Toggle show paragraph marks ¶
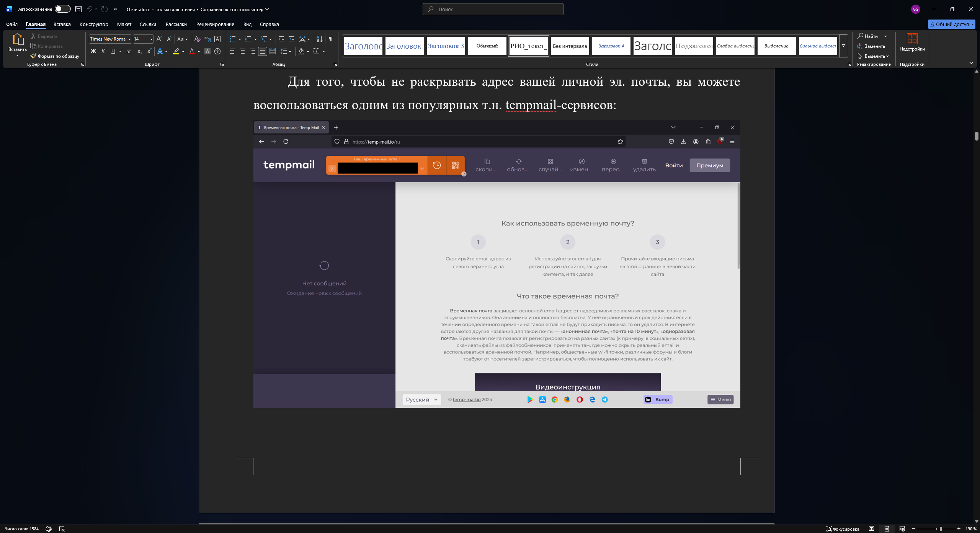Screen dimensions: 980x533 coord(331,39)
